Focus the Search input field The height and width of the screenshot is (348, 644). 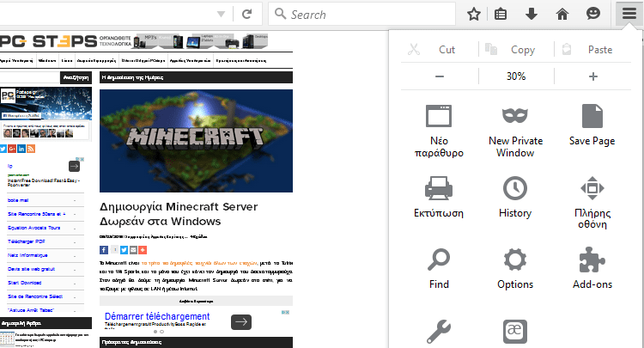(361, 14)
